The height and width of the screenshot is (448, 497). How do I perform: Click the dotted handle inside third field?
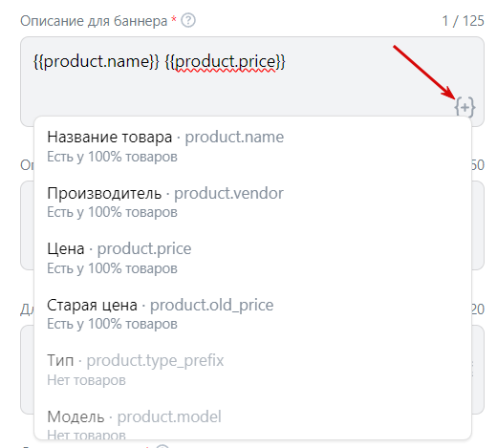point(472,369)
